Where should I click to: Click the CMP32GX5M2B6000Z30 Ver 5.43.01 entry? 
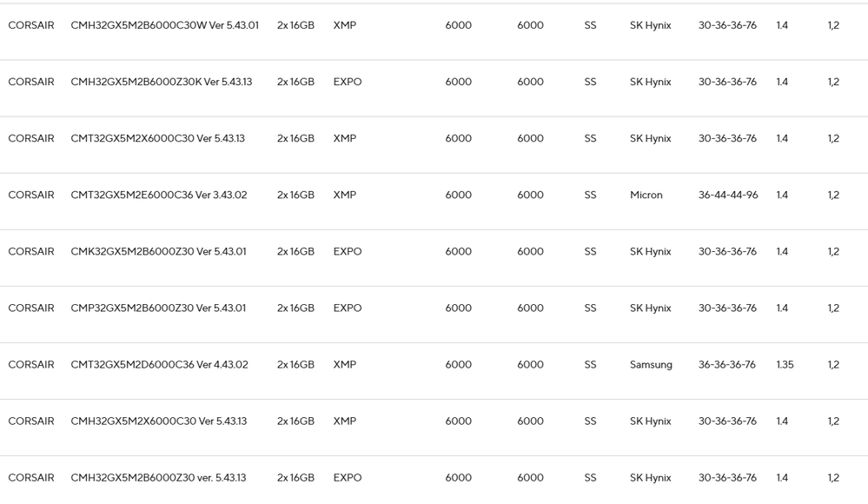pos(158,308)
